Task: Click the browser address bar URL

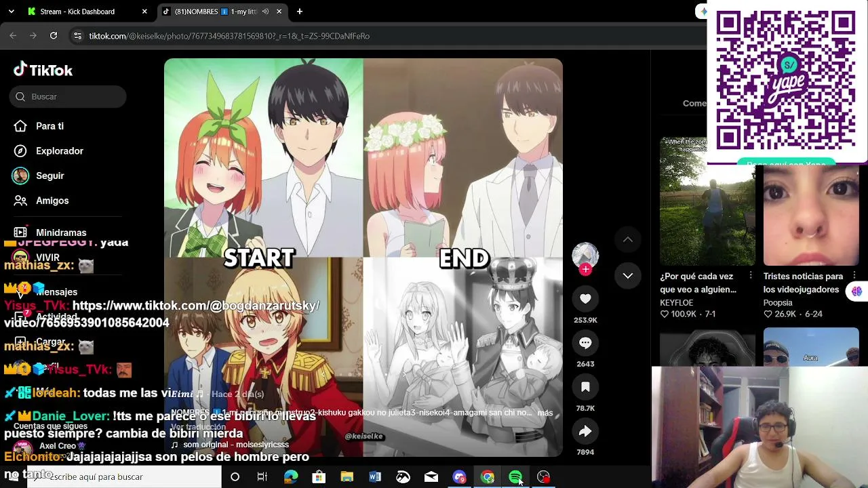Action: (x=229, y=36)
